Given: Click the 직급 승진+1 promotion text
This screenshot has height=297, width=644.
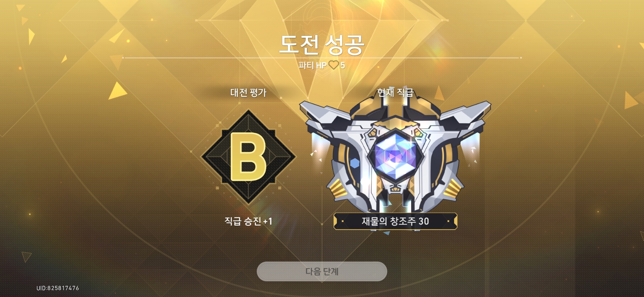Looking at the screenshot, I should tap(248, 221).
